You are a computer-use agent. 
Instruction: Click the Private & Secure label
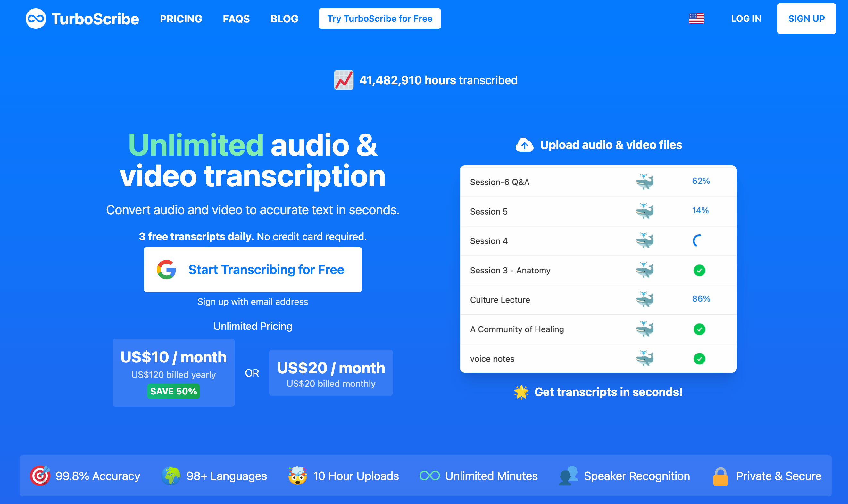point(778,476)
